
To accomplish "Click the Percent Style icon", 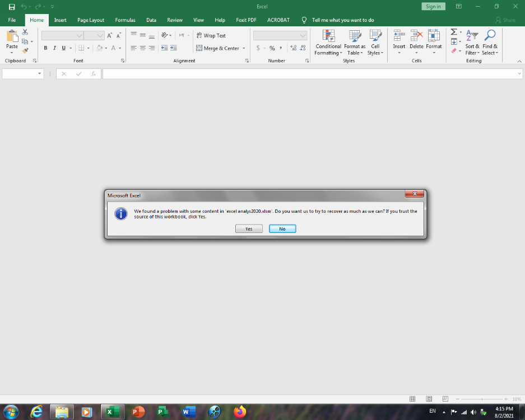I will pos(272,48).
